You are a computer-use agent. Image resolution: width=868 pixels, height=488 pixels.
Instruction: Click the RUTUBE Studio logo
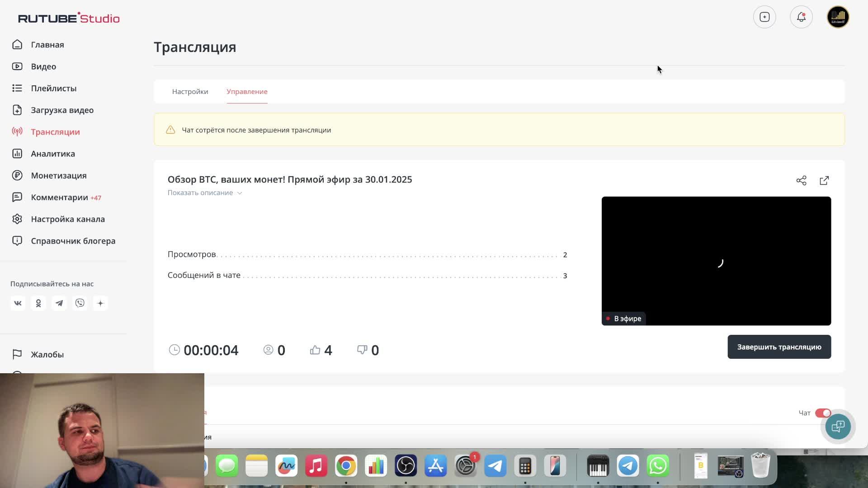click(69, 18)
